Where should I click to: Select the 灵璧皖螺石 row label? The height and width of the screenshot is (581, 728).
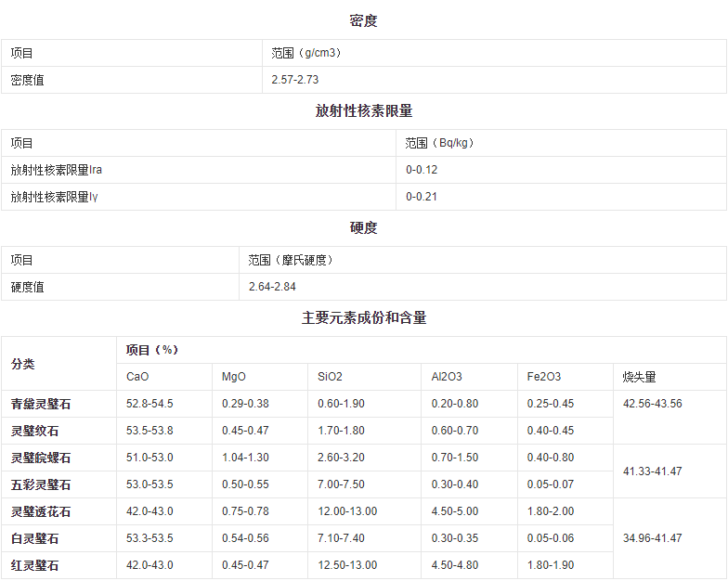pyautogui.click(x=41, y=458)
